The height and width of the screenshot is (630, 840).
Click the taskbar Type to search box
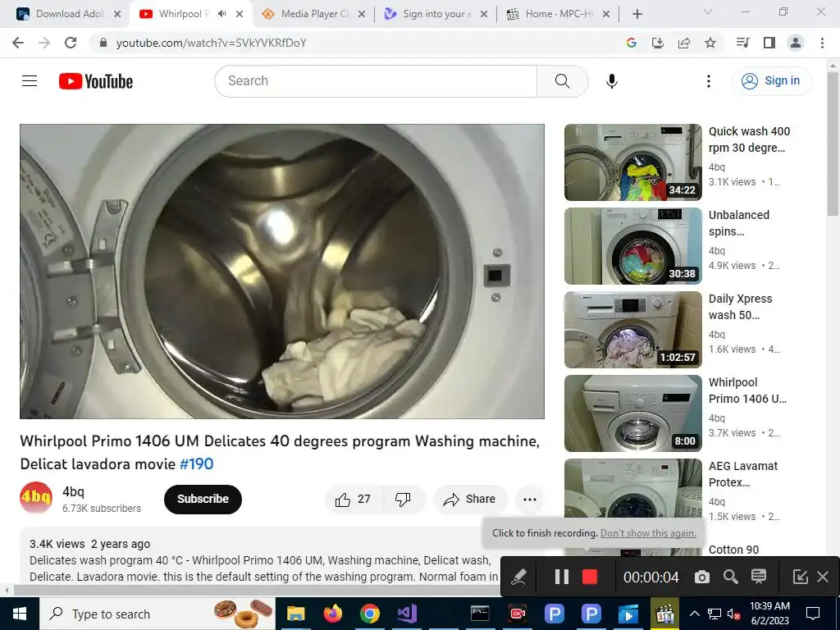[157, 614]
